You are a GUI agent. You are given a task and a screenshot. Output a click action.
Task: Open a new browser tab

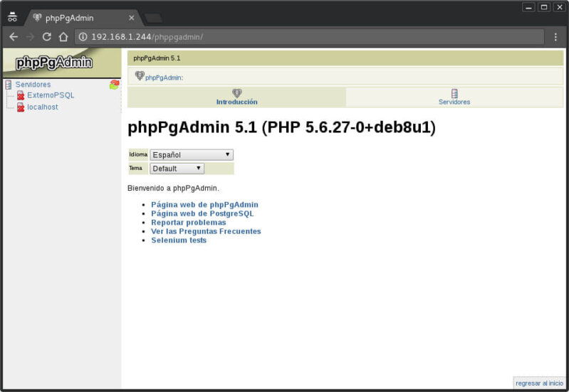pos(153,18)
